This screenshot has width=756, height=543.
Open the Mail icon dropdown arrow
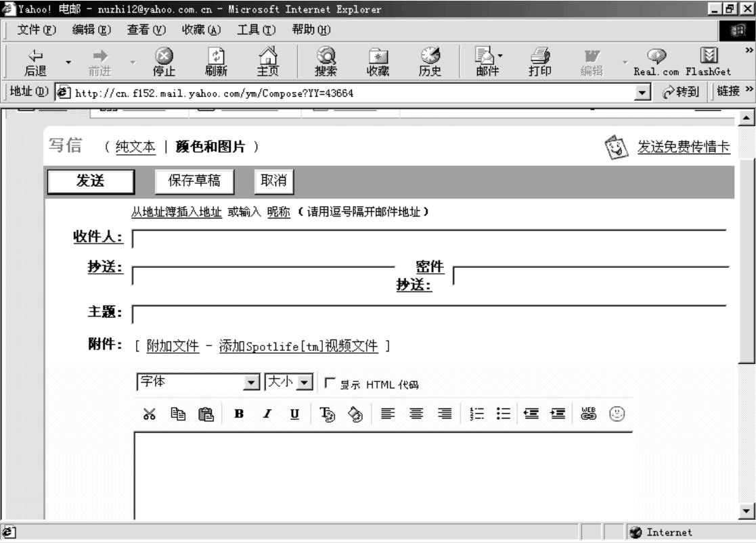coord(500,56)
